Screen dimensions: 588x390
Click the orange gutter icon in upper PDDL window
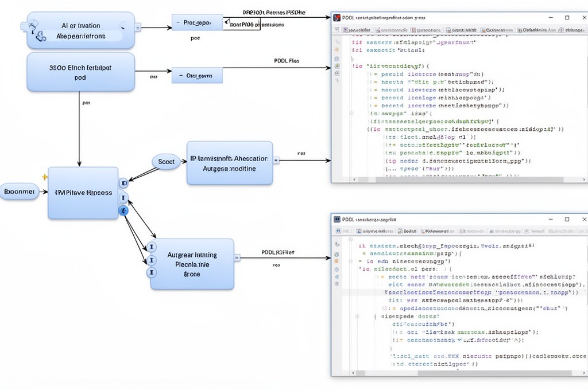tap(336, 49)
